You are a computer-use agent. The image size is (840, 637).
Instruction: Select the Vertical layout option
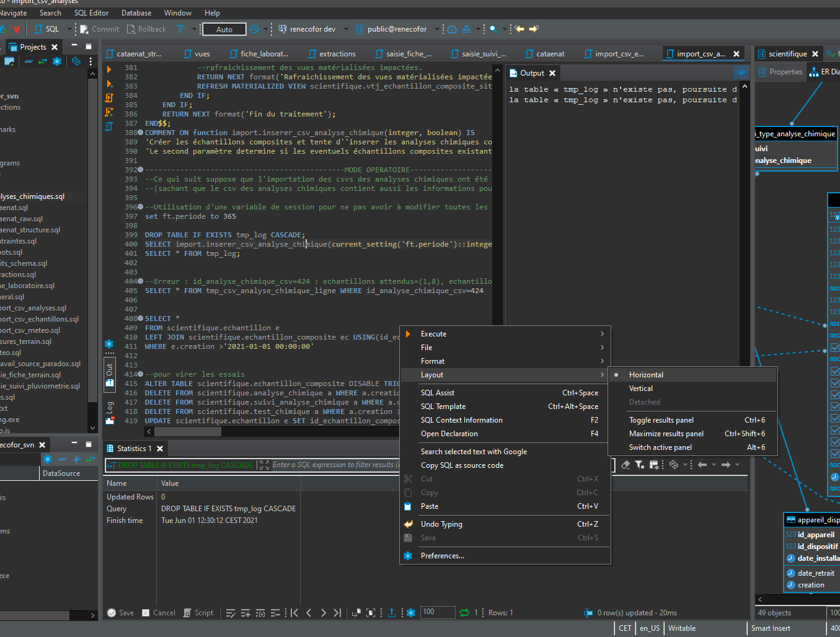coord(640,389)
